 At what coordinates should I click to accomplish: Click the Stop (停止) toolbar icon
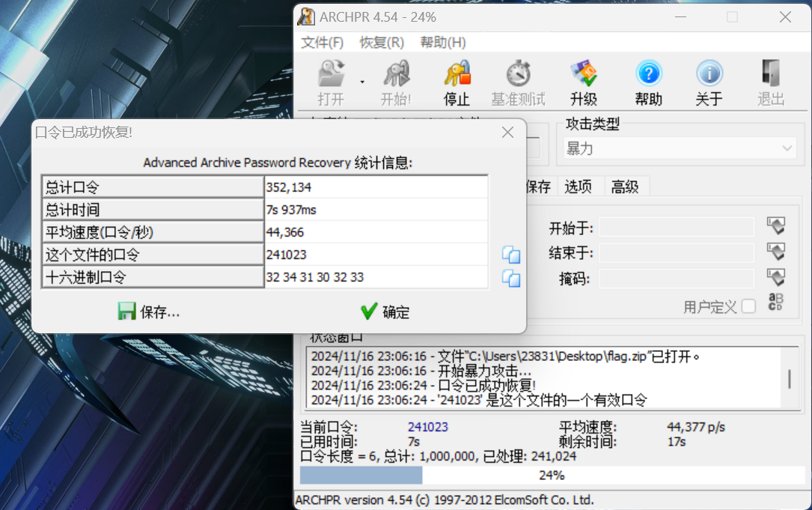pyautogui.click(x=457, y=73)
